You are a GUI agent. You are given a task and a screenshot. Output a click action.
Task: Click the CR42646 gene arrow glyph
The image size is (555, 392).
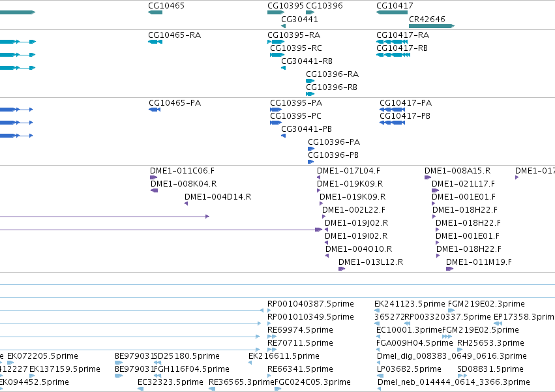point(432,26)
